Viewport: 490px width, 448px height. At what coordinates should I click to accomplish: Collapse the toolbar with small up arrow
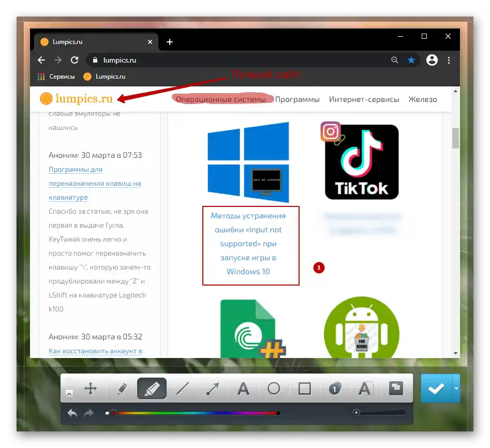pyautogui.click(x=69, y=394)
